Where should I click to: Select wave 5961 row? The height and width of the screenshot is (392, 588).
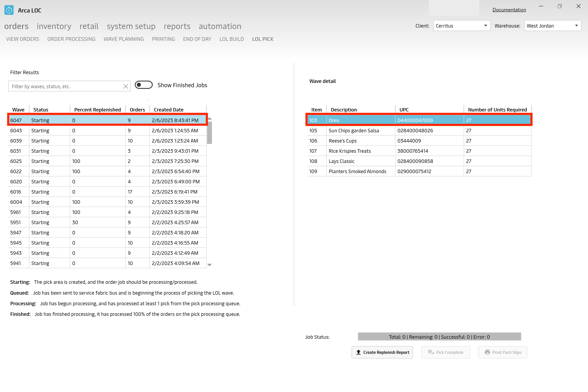point(107,212)
